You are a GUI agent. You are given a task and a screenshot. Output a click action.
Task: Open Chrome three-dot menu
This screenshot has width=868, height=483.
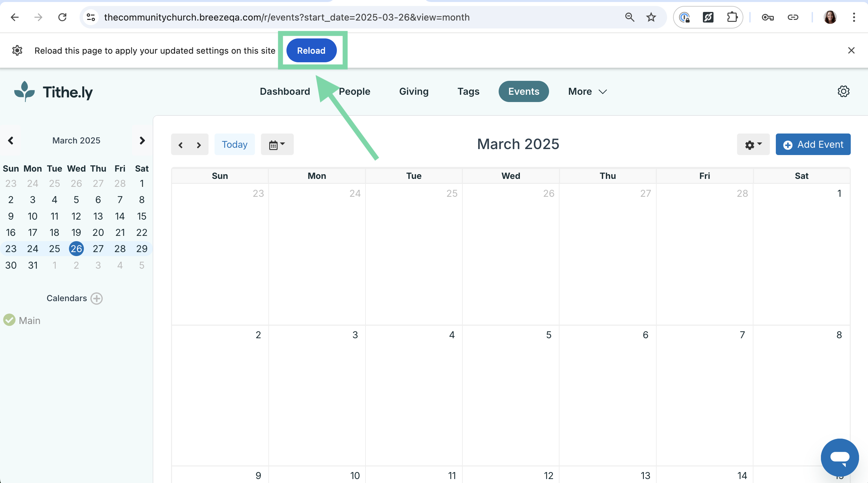pos(854,17)
